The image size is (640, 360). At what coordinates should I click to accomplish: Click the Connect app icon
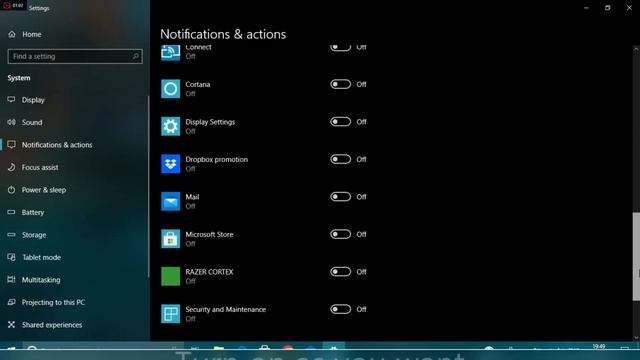[x=170, y=53]
